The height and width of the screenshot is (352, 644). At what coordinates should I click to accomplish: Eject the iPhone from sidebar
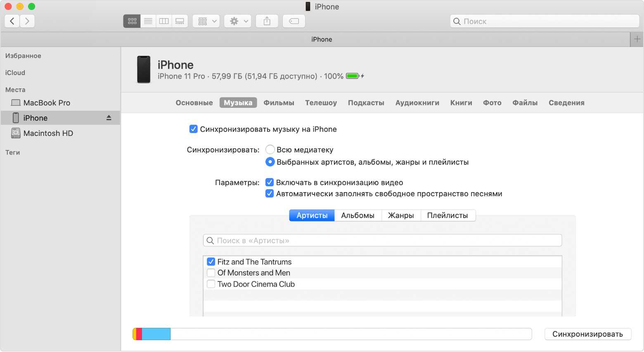[x=109, y=118]
